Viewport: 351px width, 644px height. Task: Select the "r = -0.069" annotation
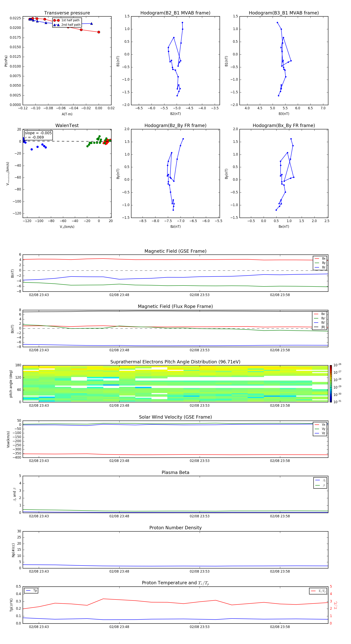[x=35, y=137]
